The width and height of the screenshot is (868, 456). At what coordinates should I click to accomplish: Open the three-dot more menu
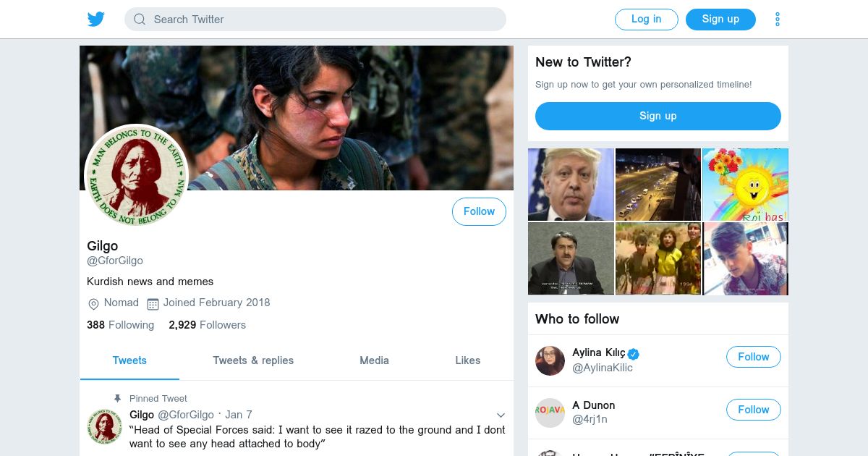click(x=778, y=20)
